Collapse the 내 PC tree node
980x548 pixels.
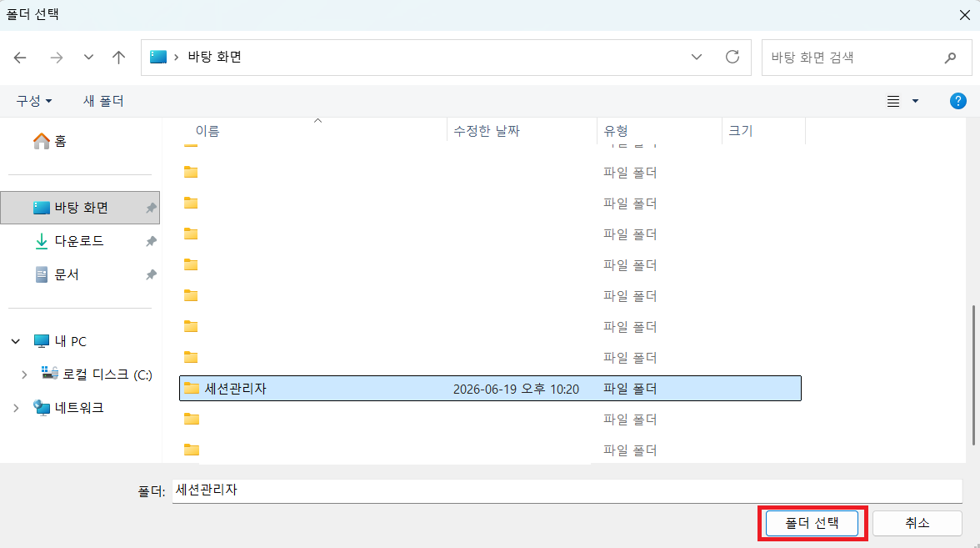16,341
